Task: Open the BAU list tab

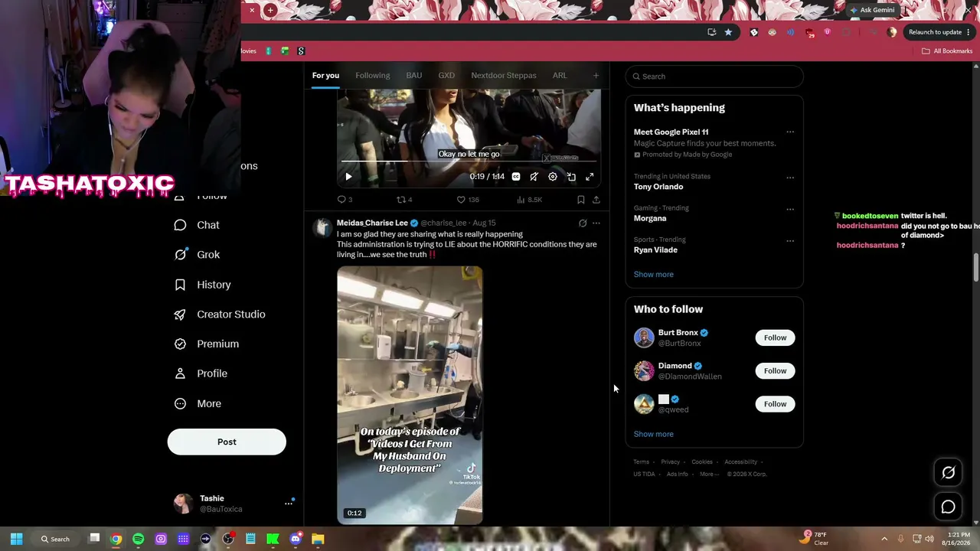Action: 414,76
